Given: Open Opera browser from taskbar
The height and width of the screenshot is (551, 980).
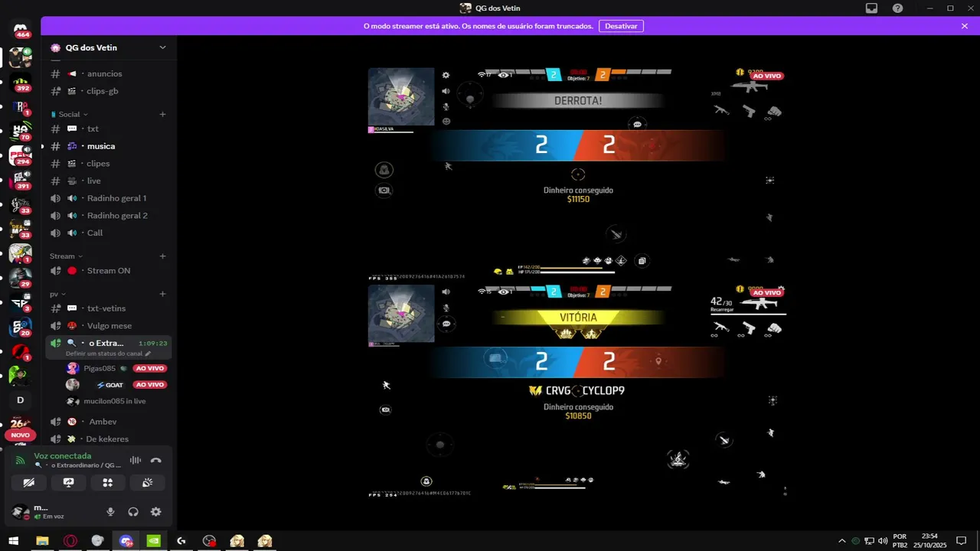Looking at the screenshot, I should click(x=70, y=541).
